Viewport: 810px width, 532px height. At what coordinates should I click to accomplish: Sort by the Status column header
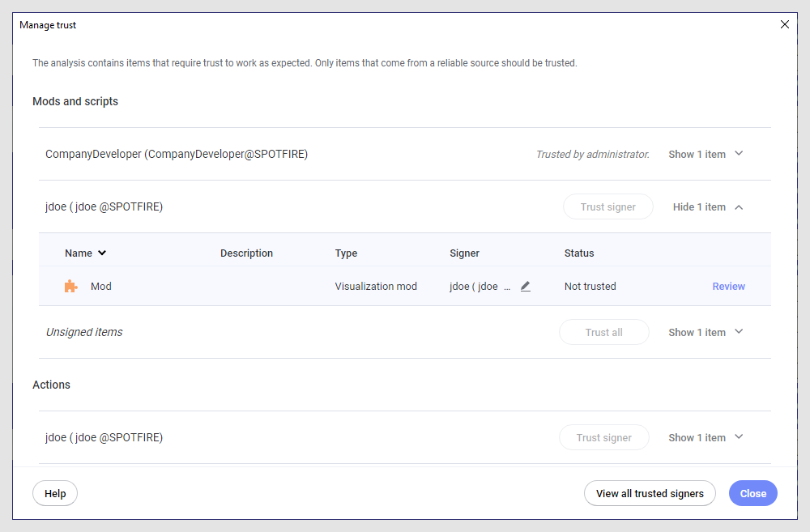[x=579, y=253]
